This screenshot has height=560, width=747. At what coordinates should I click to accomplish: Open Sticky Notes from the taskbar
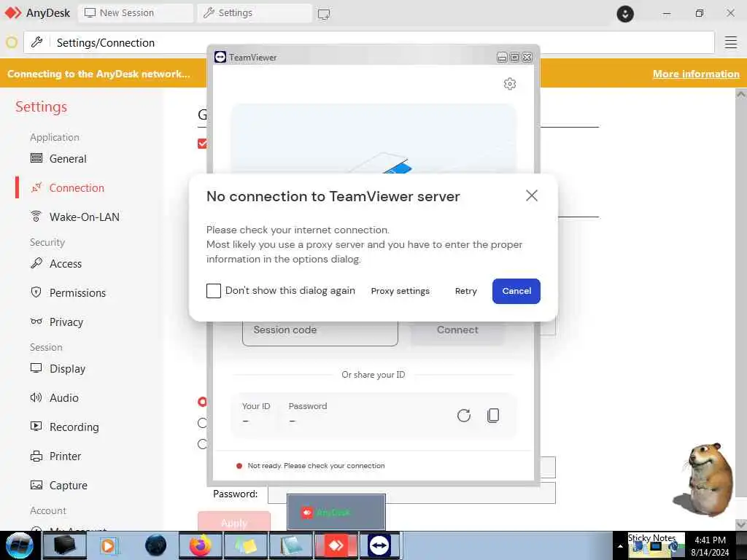pyautogui.click(x=245, y=545)
